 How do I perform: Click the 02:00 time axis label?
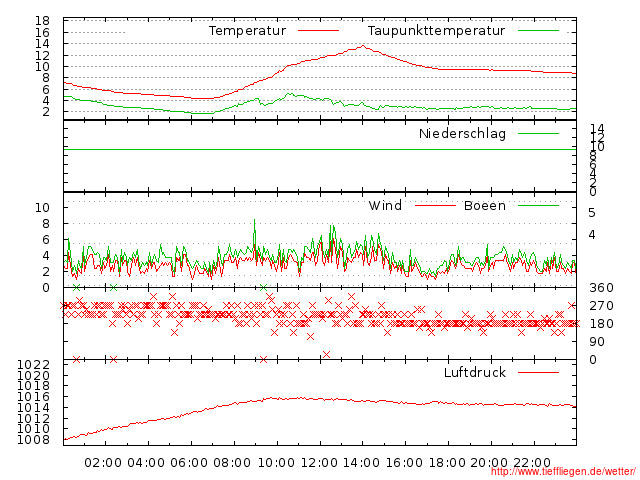pos(103,463)
